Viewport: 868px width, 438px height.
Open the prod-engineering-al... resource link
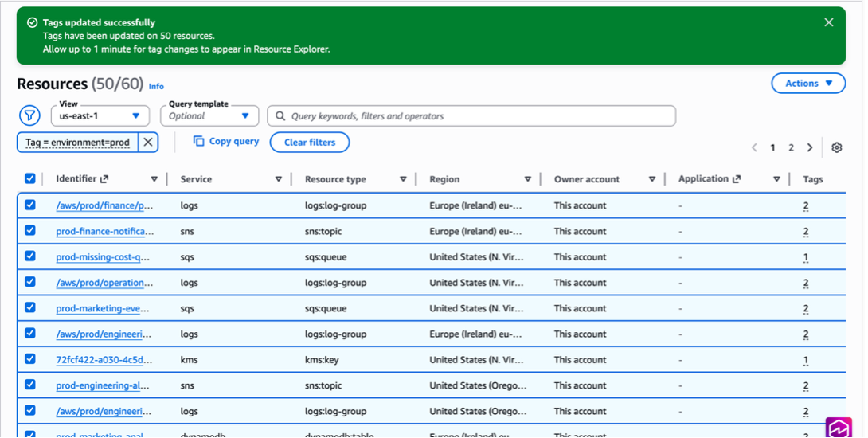click(x=103, y=385)
